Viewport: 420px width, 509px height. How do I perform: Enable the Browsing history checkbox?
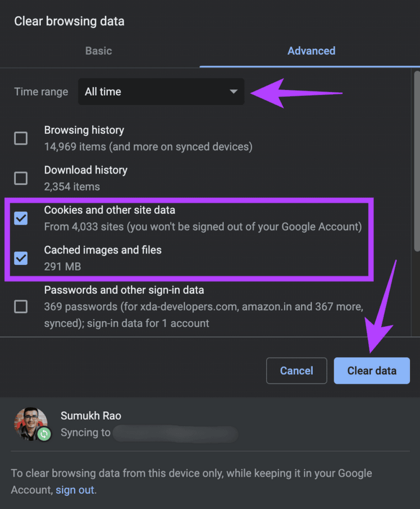[21, 138]
